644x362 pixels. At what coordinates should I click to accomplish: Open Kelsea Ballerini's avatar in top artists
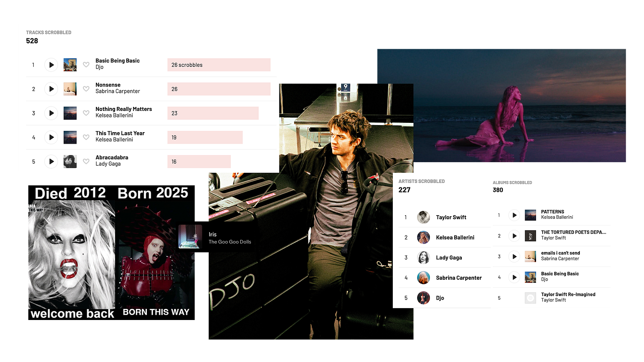(423, 237)
